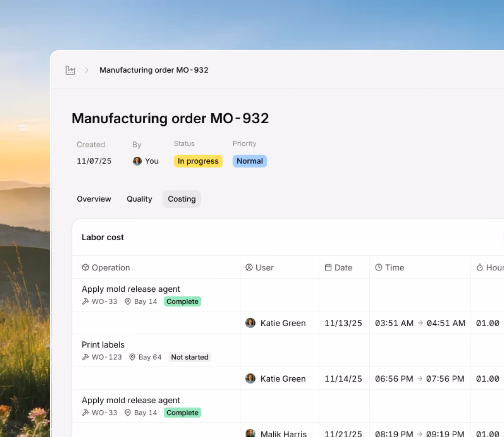
Task: Click the second Complete status badge
Action: 182,412
